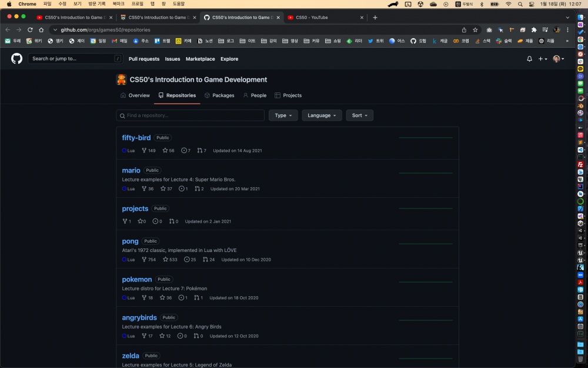
Task: Switch to the Overview tab
Action: 135,95
